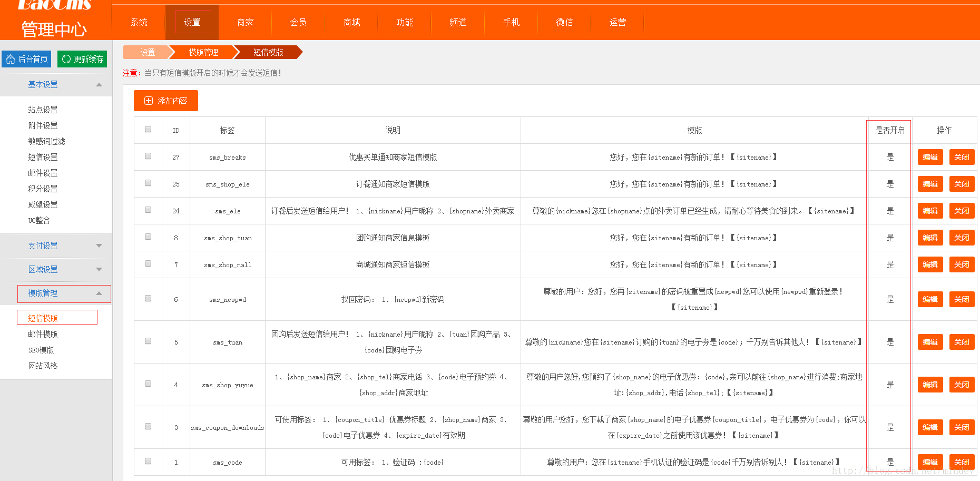Edit the sms_shop_tuan template

point(930,238)
